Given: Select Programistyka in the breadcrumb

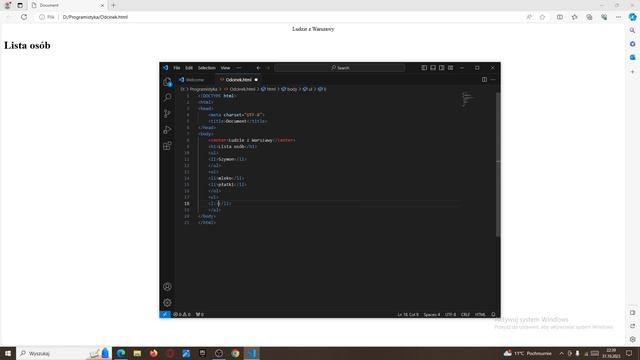Looking at the screenshot, I should click(x=203, y=89).
